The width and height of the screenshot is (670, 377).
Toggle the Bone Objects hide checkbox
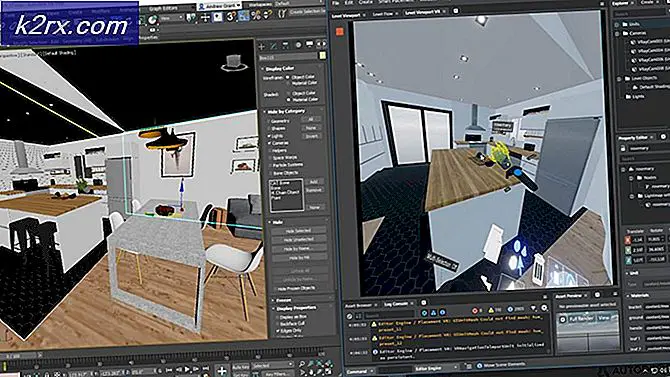[269, 173]
